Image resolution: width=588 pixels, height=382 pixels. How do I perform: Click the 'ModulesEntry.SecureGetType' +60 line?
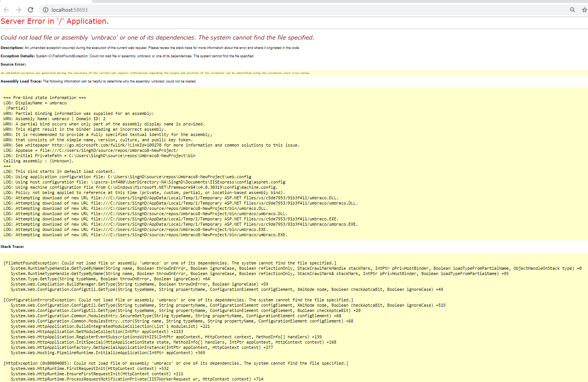coord(176,316)
